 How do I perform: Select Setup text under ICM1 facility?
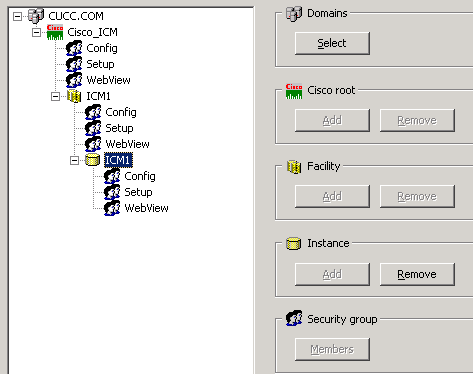119,128
